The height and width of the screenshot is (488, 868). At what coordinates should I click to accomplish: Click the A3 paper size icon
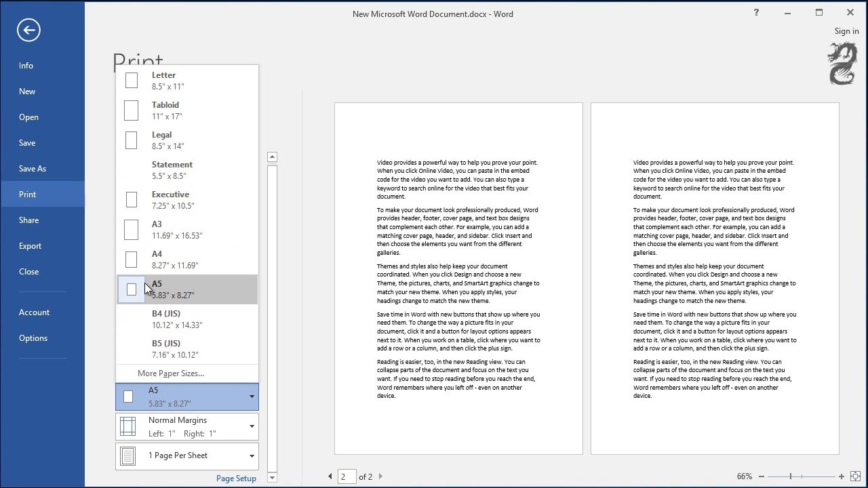tap(132, 230)
